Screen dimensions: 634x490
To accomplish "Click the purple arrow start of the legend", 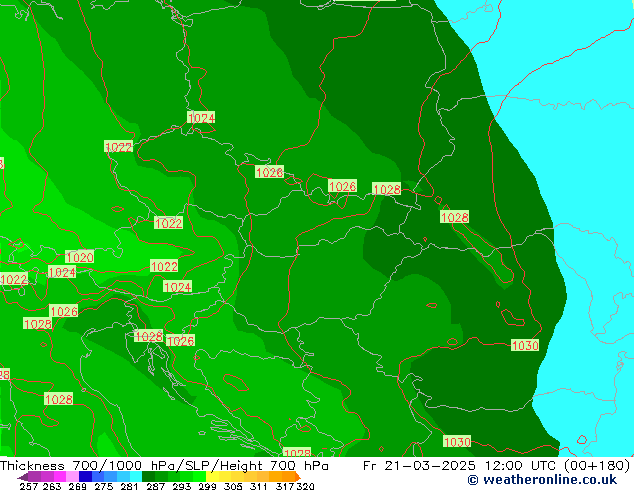I will (x=23, y=477).
